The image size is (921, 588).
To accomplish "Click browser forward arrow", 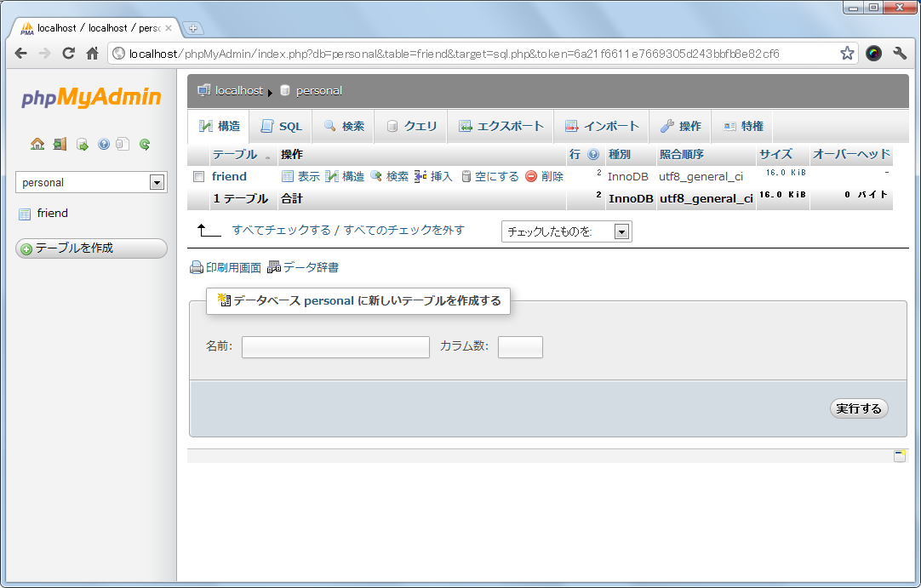I will [44, 54].
